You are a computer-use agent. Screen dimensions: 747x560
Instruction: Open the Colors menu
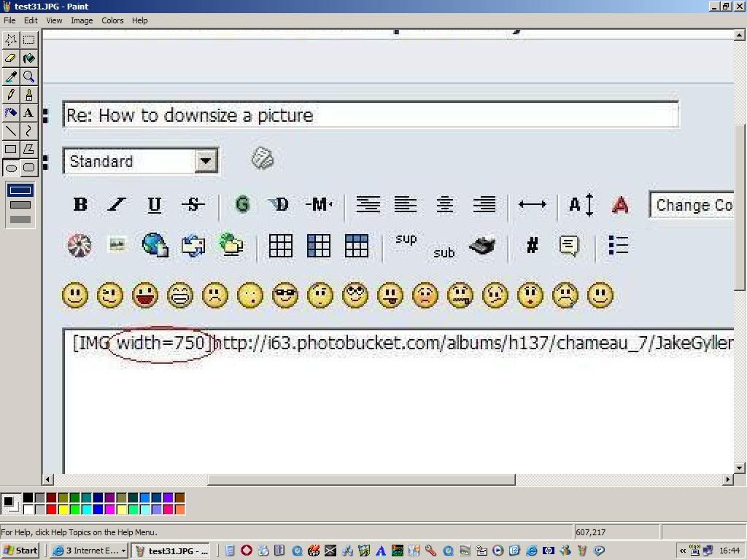click(112, 20)
